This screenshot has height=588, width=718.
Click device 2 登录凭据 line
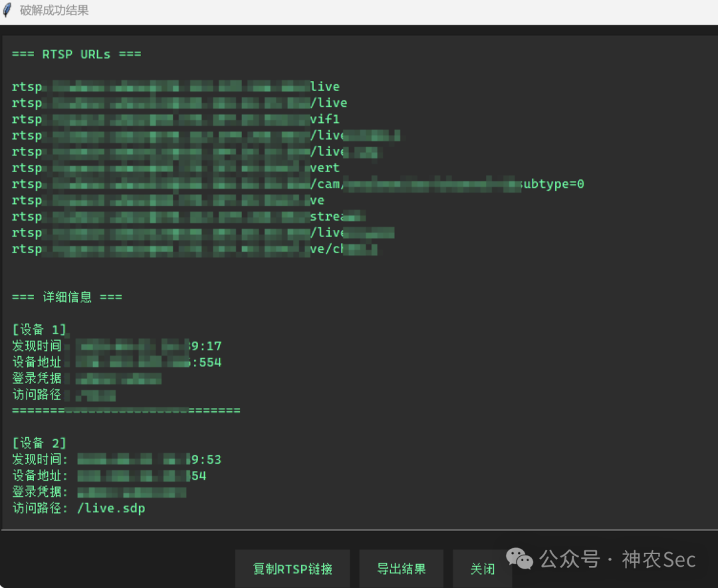point(99,492)
